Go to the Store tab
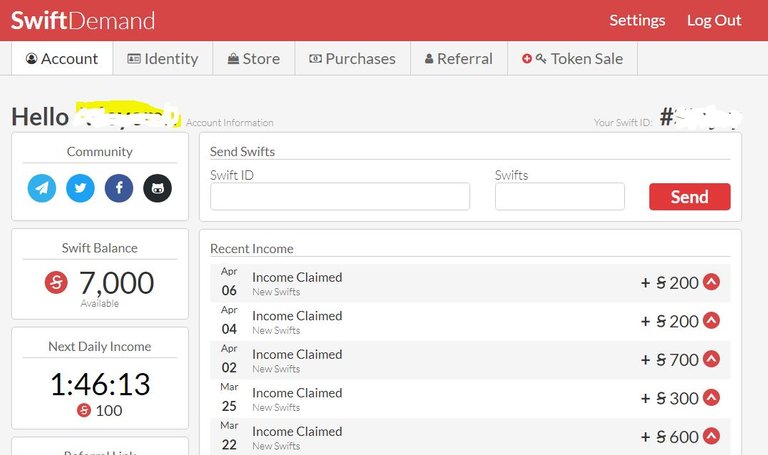768x455 pixels. [254, 58]
